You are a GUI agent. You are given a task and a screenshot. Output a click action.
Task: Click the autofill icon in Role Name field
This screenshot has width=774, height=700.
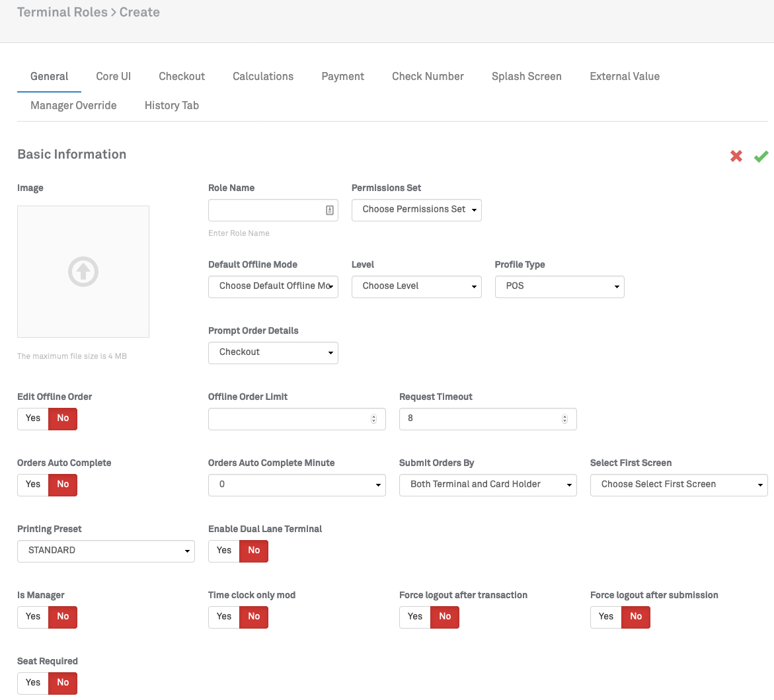click(329, 210)
